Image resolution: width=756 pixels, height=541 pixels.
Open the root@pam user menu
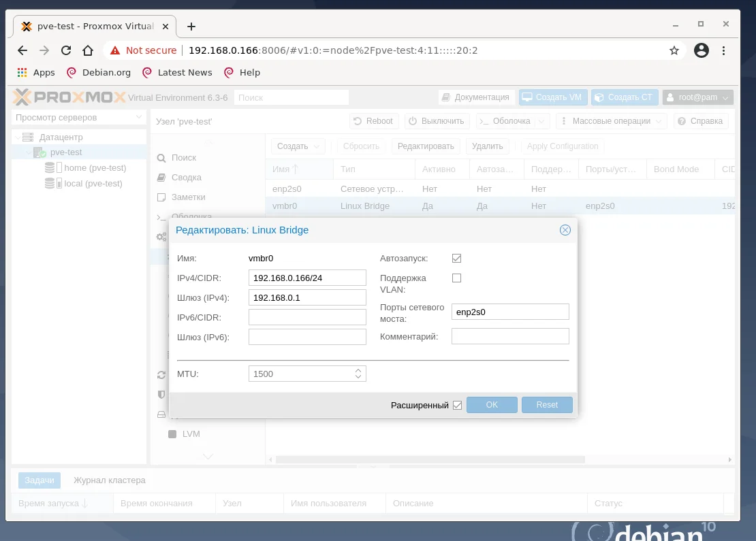coord(697,97)
